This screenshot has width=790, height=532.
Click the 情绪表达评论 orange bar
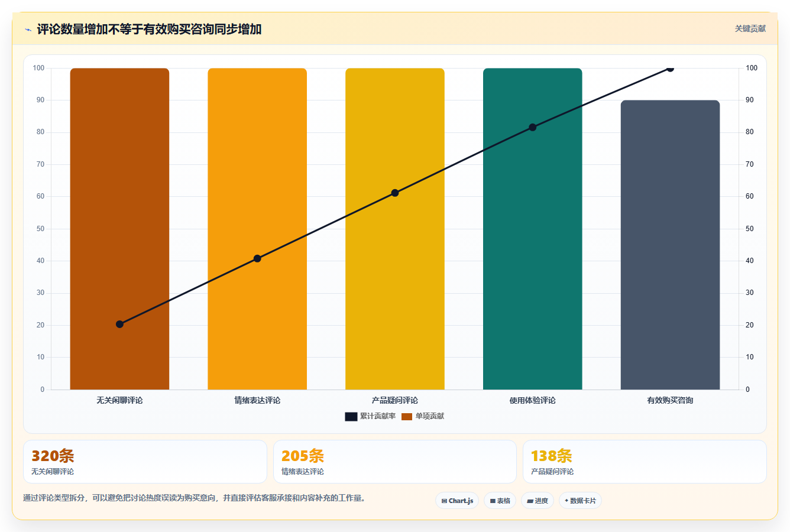tap(257, 229)
